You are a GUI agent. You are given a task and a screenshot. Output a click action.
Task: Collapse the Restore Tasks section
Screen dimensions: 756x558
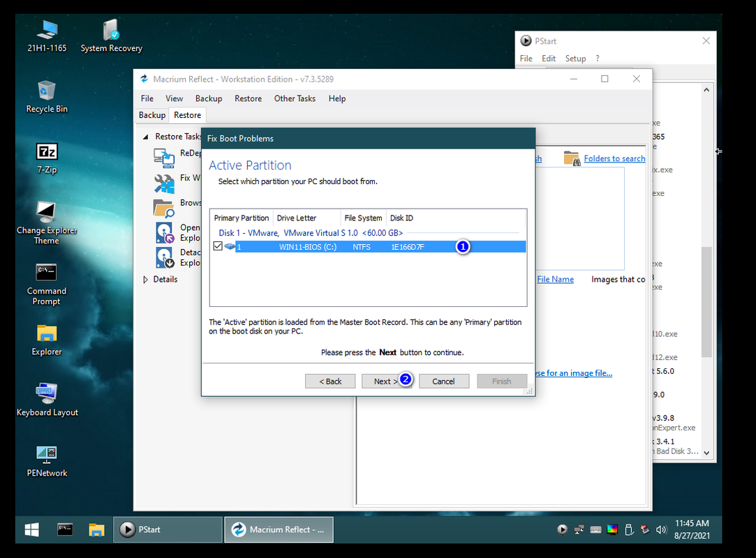pyautogui.click(x=146, y=137)
